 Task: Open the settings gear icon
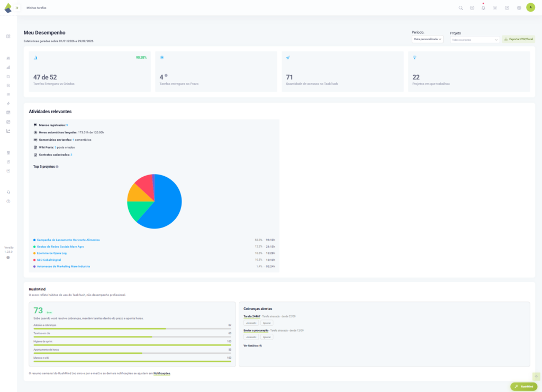coord(519,7)
